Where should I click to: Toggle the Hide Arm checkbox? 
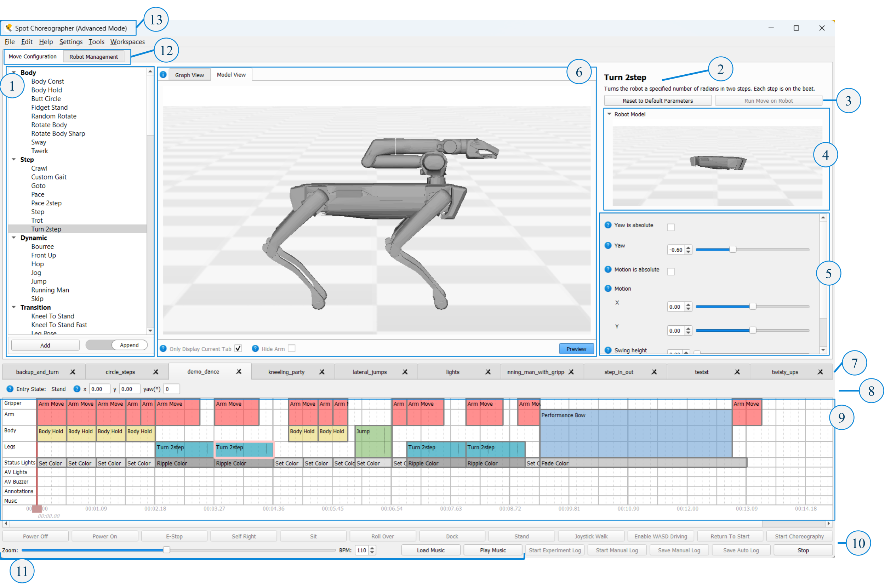(292, 348)
